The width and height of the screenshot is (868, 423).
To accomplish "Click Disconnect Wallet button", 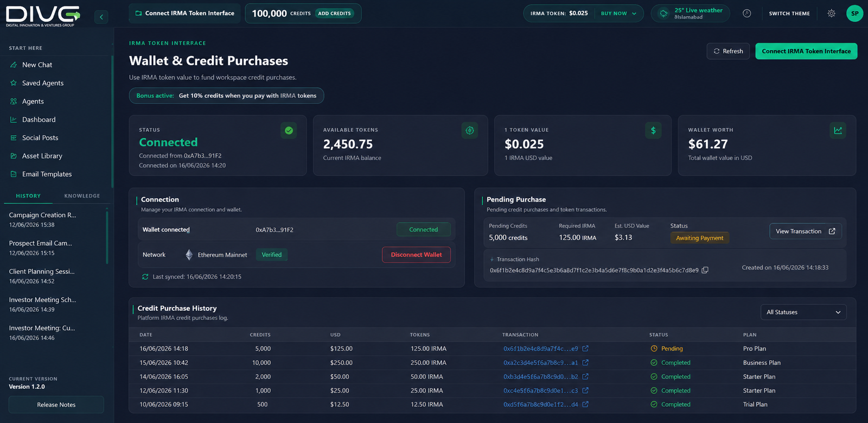I will pyautogui.click(x=416, y=255).
